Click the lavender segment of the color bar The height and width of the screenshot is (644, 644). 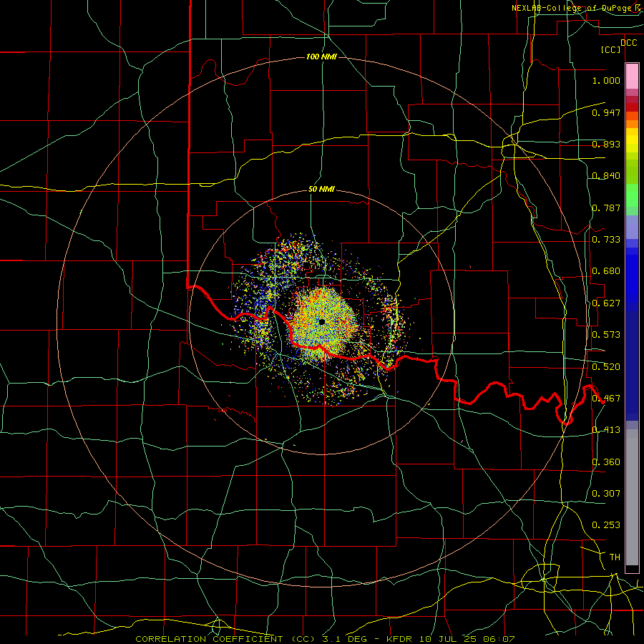pyautogui.click(x=632, y=227)
